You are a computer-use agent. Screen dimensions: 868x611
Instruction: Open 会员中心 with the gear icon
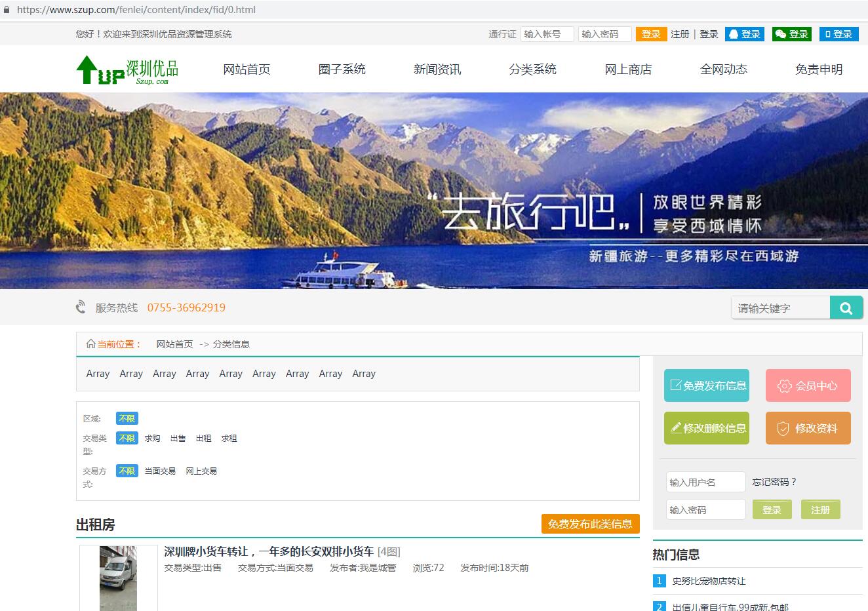coord(808,385)
